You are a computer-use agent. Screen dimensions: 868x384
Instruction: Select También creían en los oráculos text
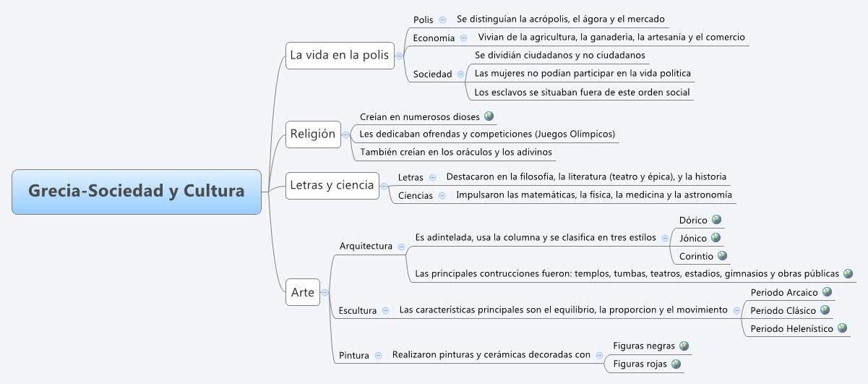point(456,152)
